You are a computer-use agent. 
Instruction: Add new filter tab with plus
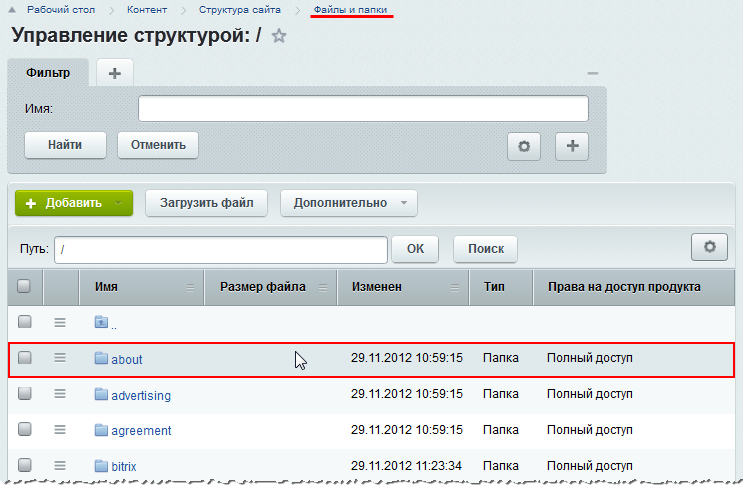[x=115, y=73]
